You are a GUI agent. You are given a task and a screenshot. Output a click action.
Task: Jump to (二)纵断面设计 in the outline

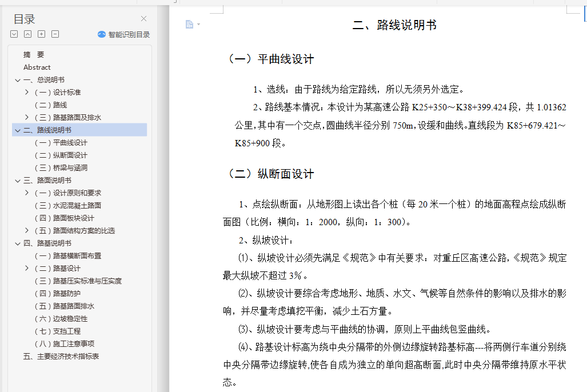[61, 155]
